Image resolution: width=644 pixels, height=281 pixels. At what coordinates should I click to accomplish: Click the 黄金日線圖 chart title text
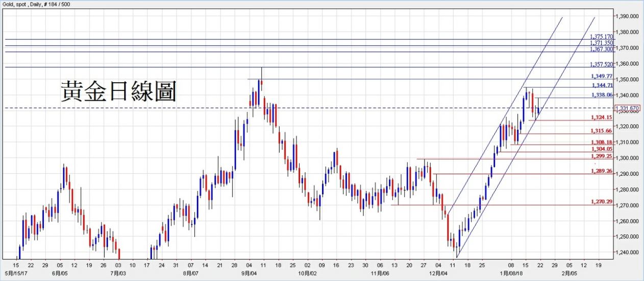point(118,92)
